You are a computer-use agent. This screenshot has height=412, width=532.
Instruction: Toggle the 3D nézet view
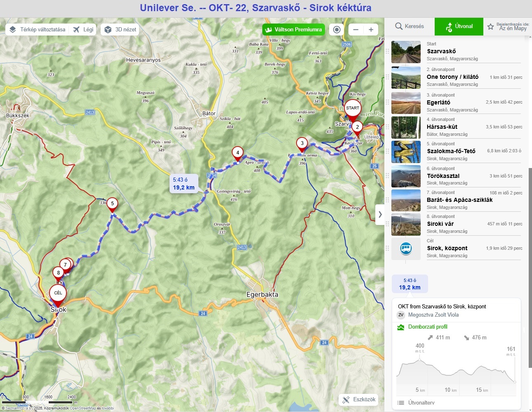120,30
